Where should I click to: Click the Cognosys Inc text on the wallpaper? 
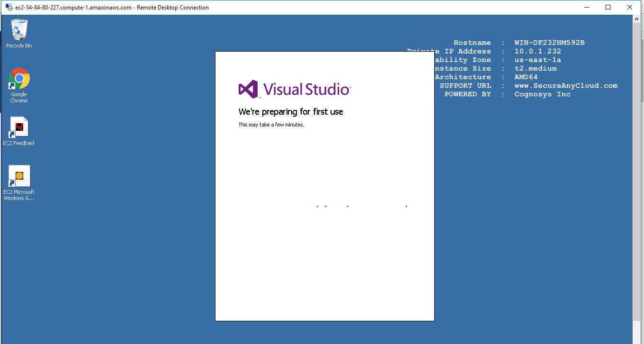(542, 94)
